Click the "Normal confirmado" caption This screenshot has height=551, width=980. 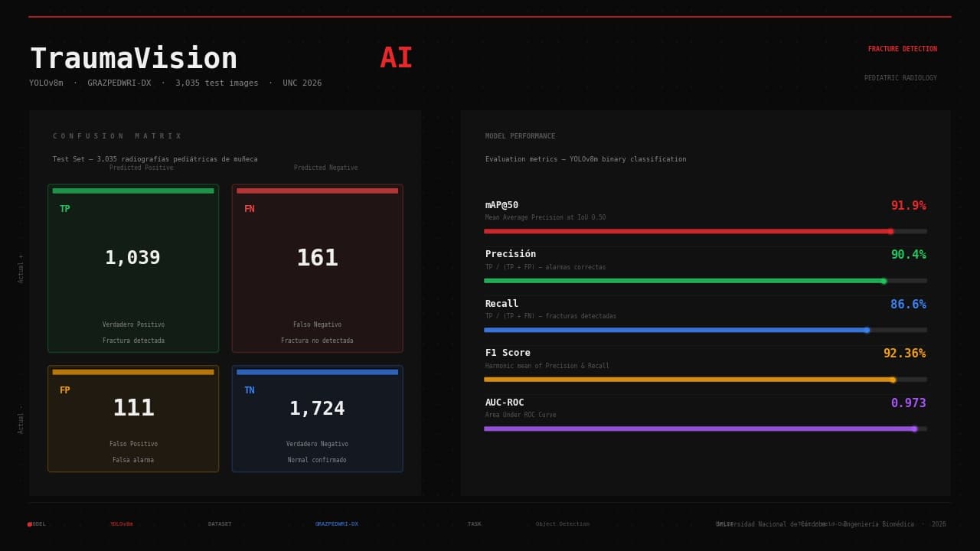pyautogui.click(x=317, y=460)
